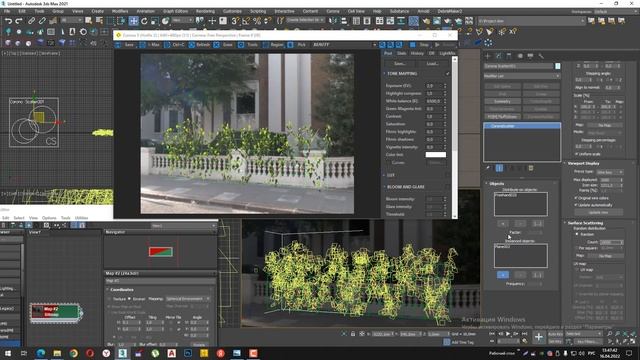Enable the UV map option

pyautogui.click(x=577, y=270)
